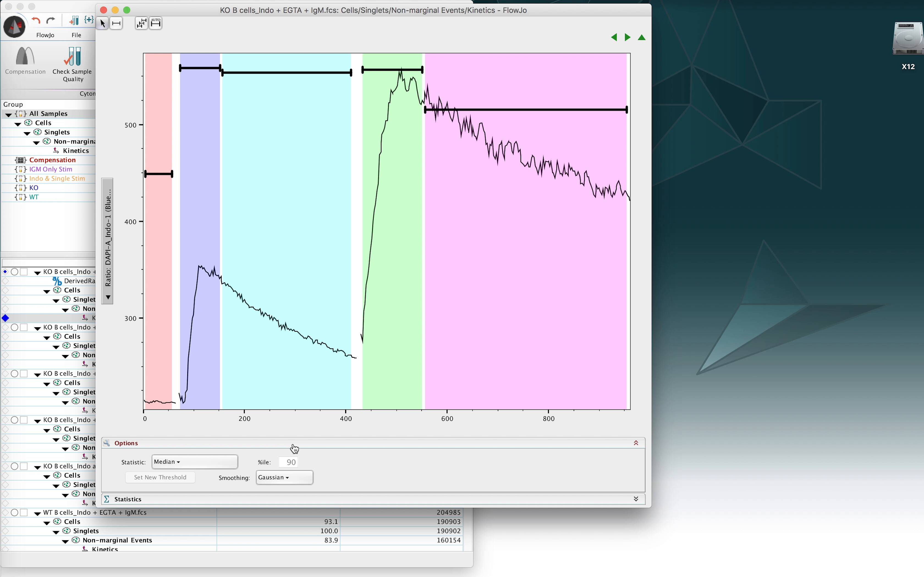The height and width of the screenshot is (577, 924).
Task: Open the FlowJo ribbon tab
Action: [45, 35]
